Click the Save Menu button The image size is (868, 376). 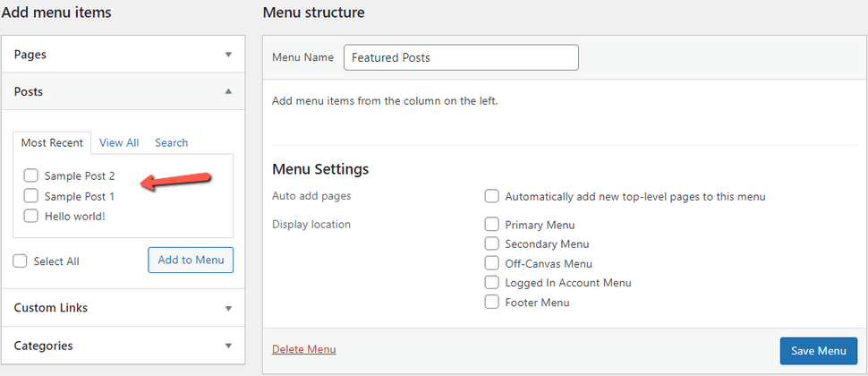819,351
